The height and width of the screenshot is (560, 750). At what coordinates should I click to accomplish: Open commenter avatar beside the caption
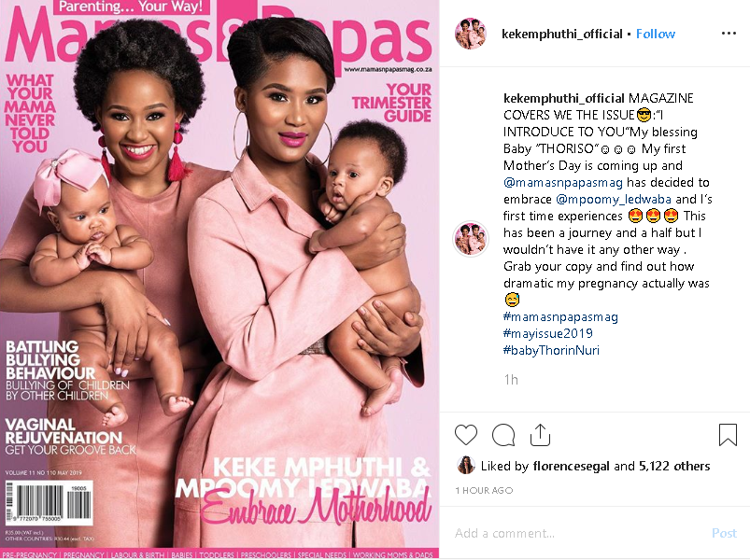[471, 238]
